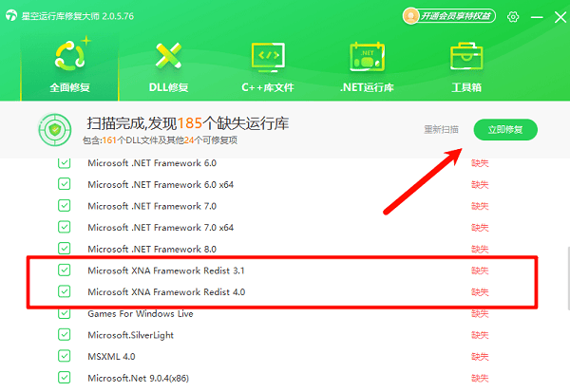Uncheck Games For Windows Live checkbox
The image size is (570, 392).
[x=65, y=313]
